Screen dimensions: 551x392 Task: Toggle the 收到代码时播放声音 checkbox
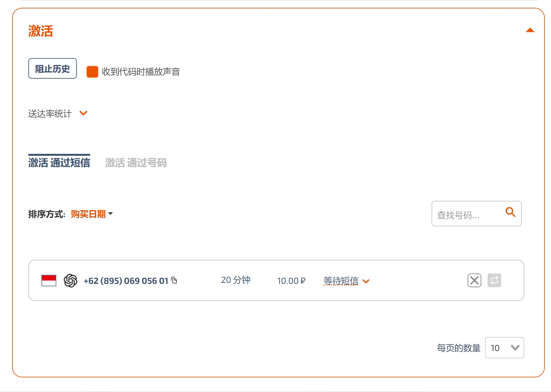(92, 71)
